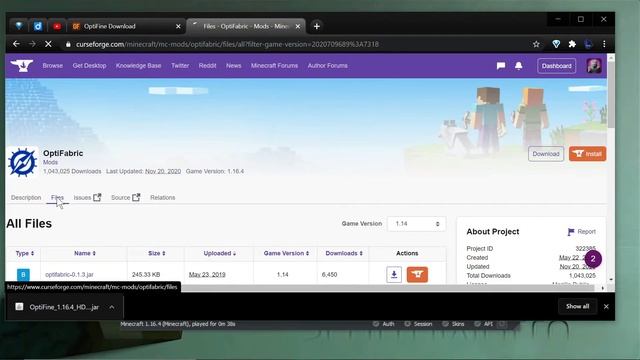The height and width of the screenshot is (360, 640).
Task: Open the notifications bell
Action: coord(518,66)
